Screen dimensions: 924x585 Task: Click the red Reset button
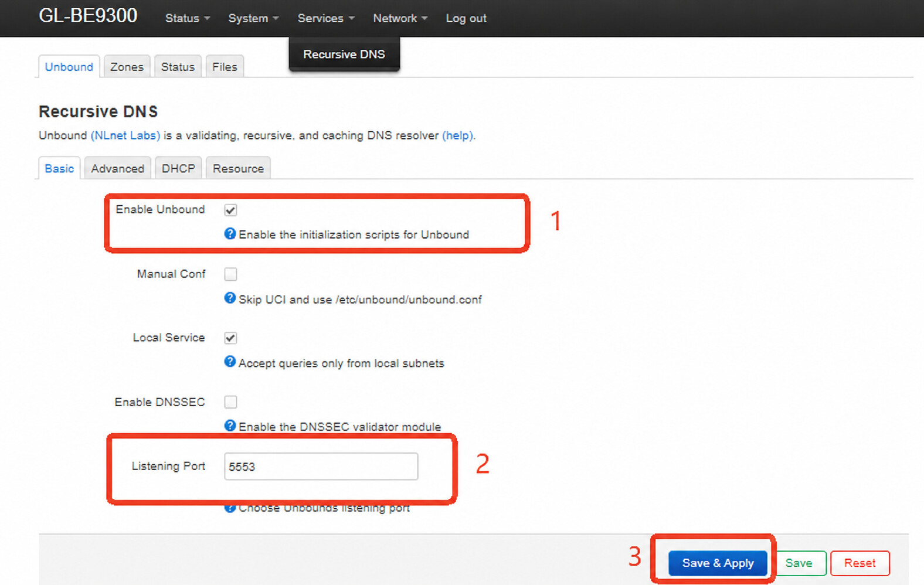pos(860,563)
